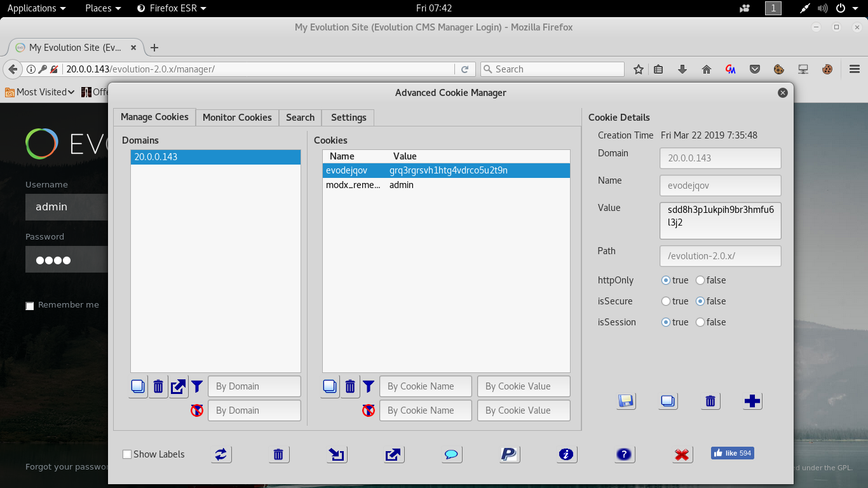The width and height of the screenshot is (868, 488).
Task: Click the Pocket icon in Firefox toolbar
Action: point(755,69)
